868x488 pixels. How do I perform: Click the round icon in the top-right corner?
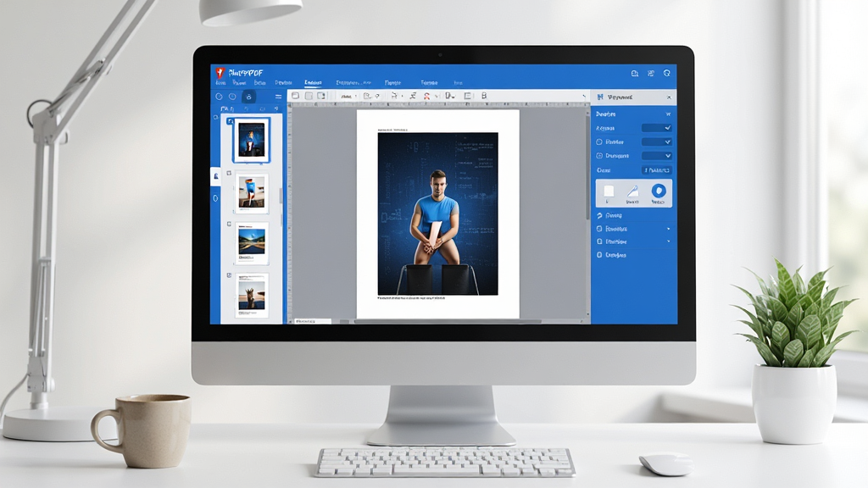click(x=666, y=73)
